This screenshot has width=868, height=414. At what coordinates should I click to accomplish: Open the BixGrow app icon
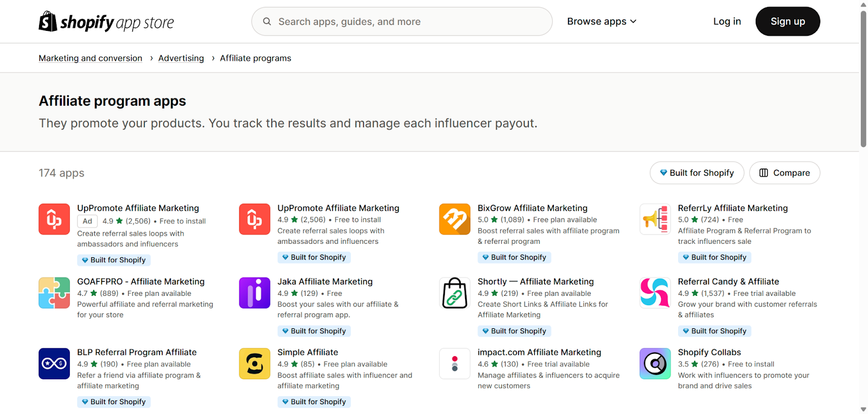click(455, 219)
